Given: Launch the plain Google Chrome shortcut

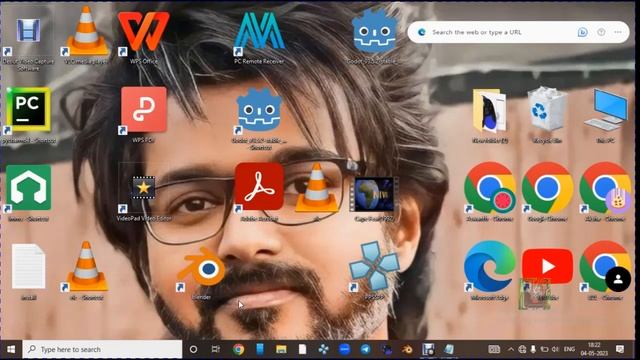Looking at the screenshot, I should click(x=547, y=192).
